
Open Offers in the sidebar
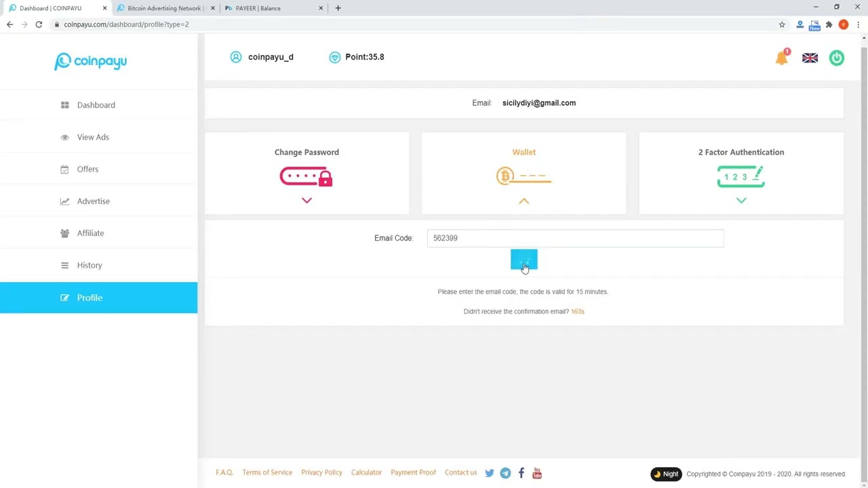coord(98,169)
